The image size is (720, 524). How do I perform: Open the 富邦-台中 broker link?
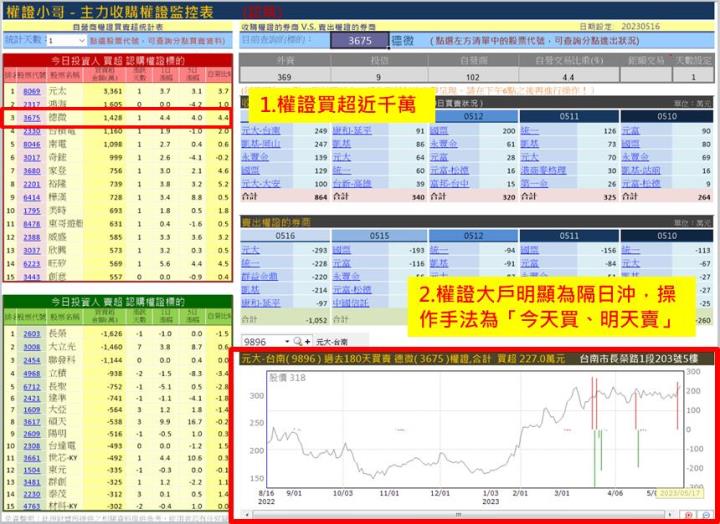pos(450,184)
